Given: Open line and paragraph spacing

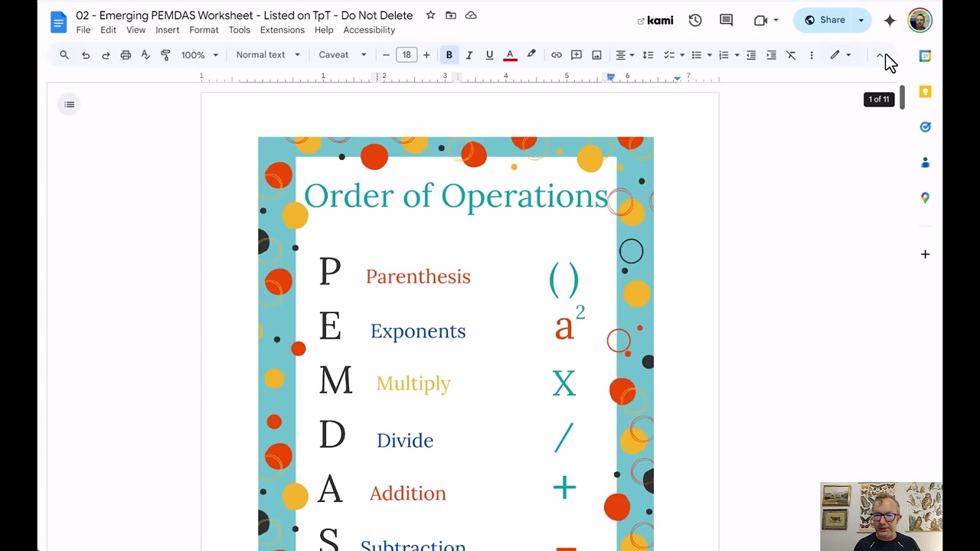Looking at the screenshot, I should pyautogui.click(x=648, y=55).
